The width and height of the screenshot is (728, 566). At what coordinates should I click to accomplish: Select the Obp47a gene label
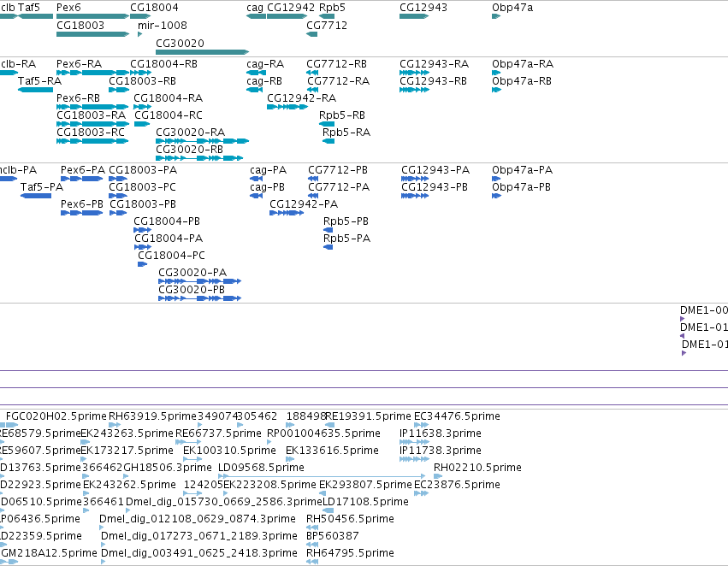click(512, 8)
